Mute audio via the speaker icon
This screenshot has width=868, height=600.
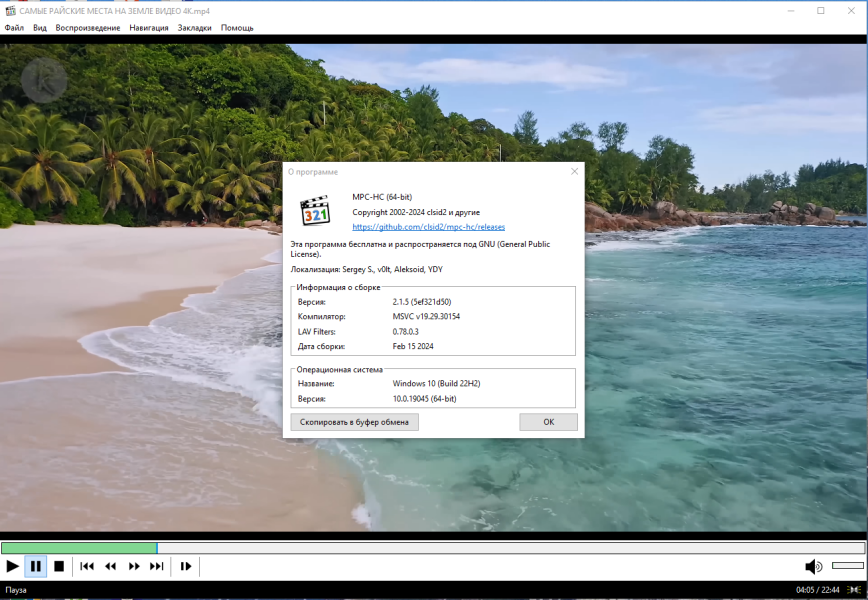click(813, 566)
